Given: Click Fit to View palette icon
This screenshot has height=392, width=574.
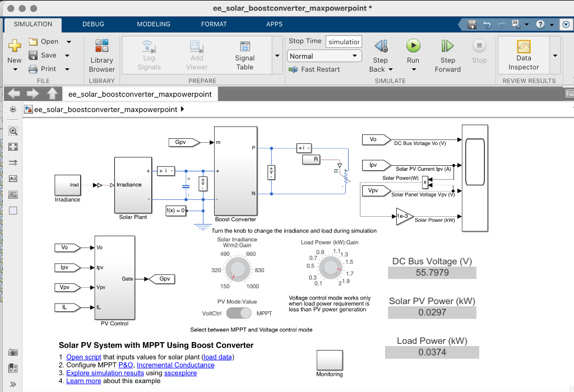Looking at the screenshot, I should (x=13, y=147).
